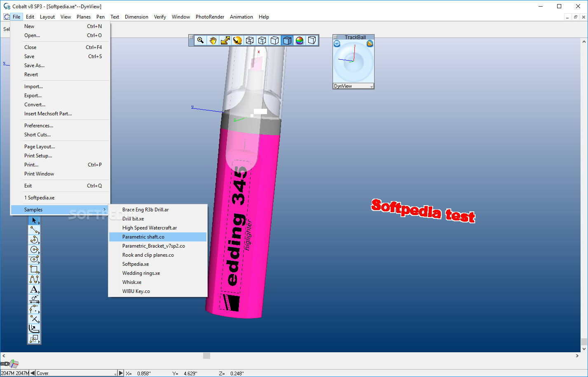Screen dimensions: 588x377
Task: Switch to wireframe display mode icon
Action: coord(250,40)
